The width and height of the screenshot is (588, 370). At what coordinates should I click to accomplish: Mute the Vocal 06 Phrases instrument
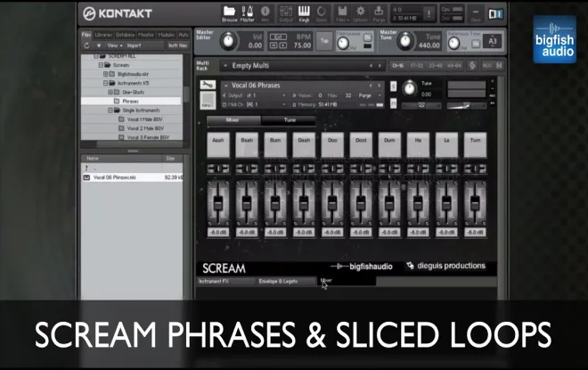(x=393, y=103)
